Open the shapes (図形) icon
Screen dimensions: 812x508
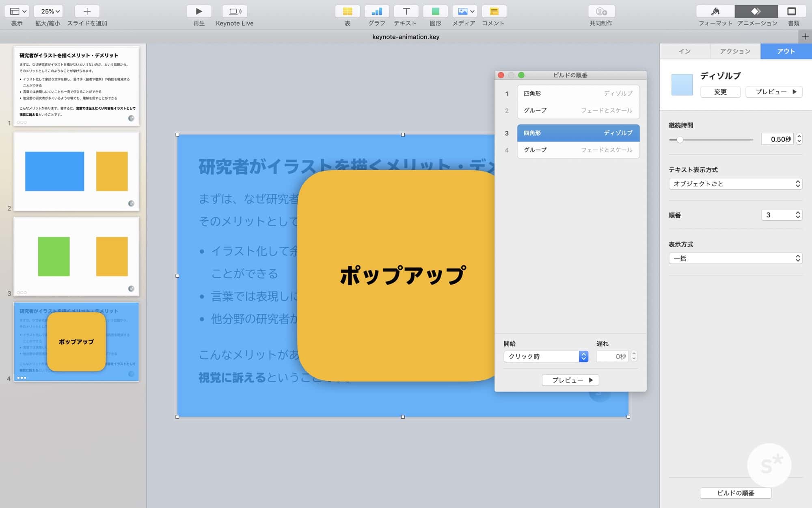(435, 11)
